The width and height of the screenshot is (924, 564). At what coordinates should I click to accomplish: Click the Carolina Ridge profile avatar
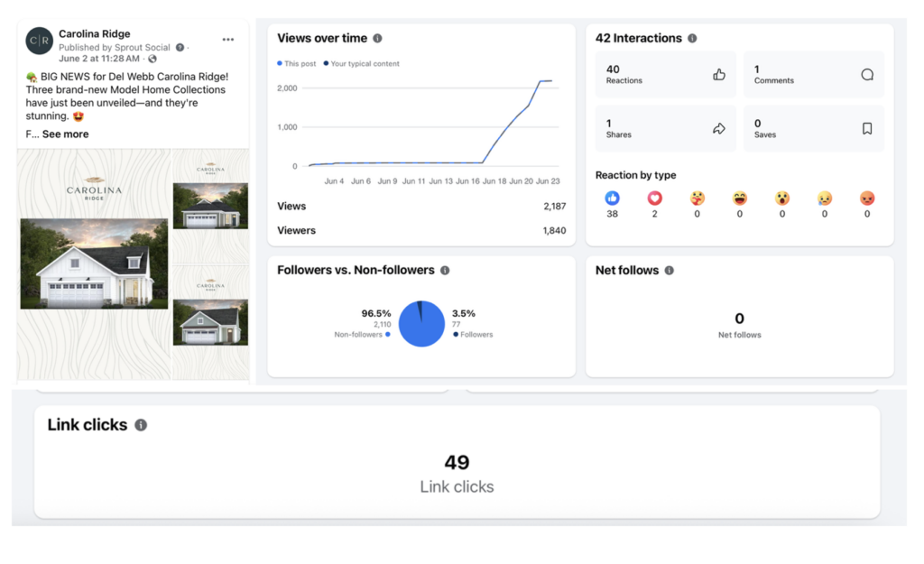pyautogui.click(x=40, y=41)
